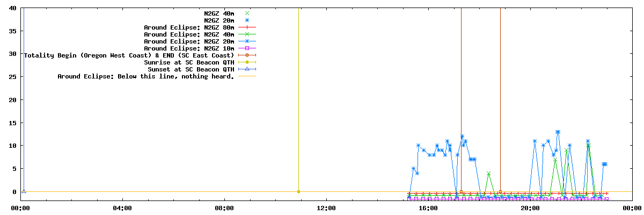Click the 'N2GZ 20m' legend label
This screenshot has width=644, height=215.
pos(219,20)
